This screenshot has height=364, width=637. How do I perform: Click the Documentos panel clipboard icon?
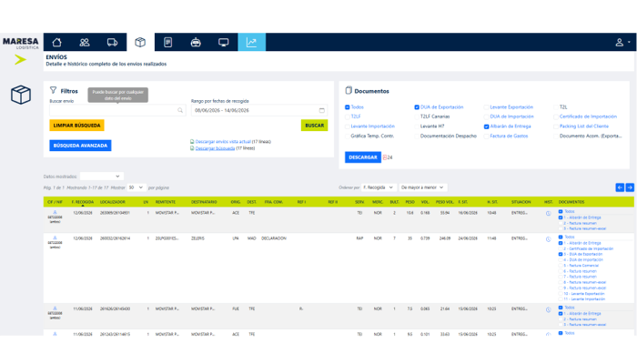349,91
